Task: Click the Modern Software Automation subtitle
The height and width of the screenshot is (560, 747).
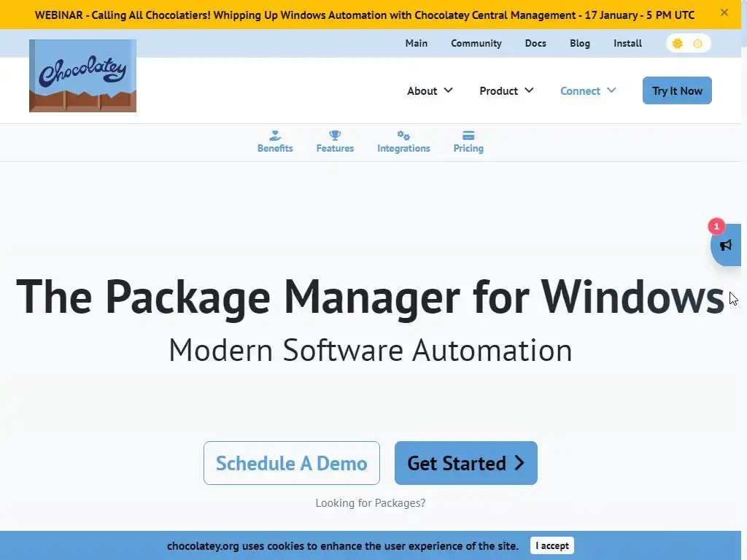Action: click(x=370, y=350)
